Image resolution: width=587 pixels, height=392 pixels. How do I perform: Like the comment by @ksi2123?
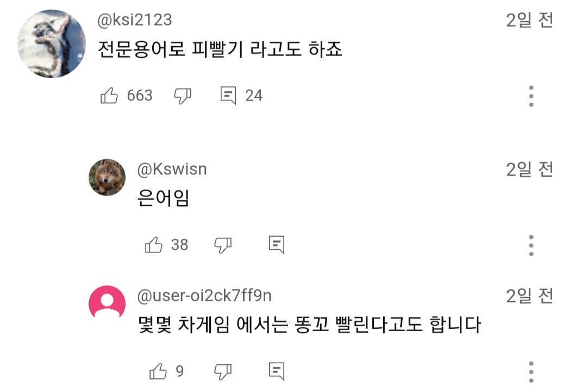point(109,96)
